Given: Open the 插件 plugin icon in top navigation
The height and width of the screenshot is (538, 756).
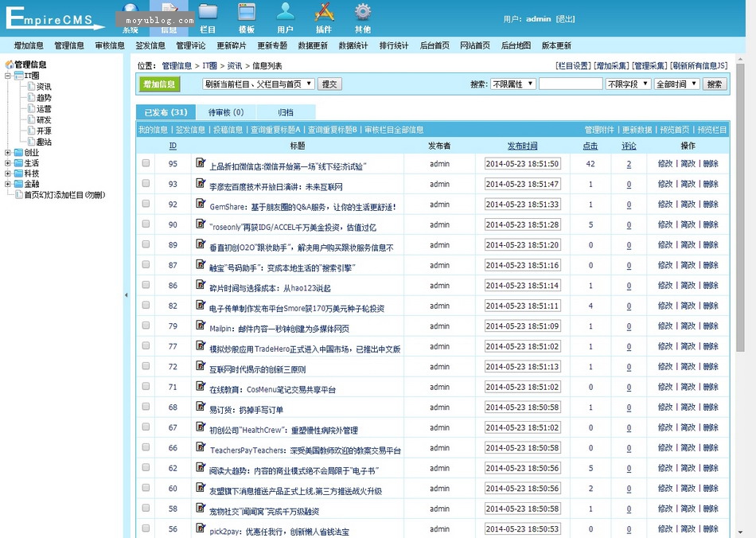Looking at the screenshot, I should click(324, 12).
